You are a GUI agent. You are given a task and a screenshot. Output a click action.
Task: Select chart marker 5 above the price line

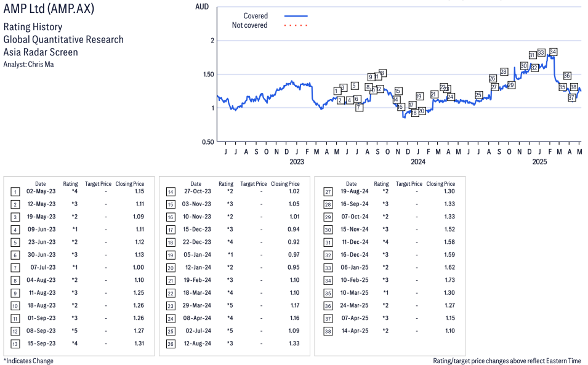pyautogui.click(x=355, y=86)
